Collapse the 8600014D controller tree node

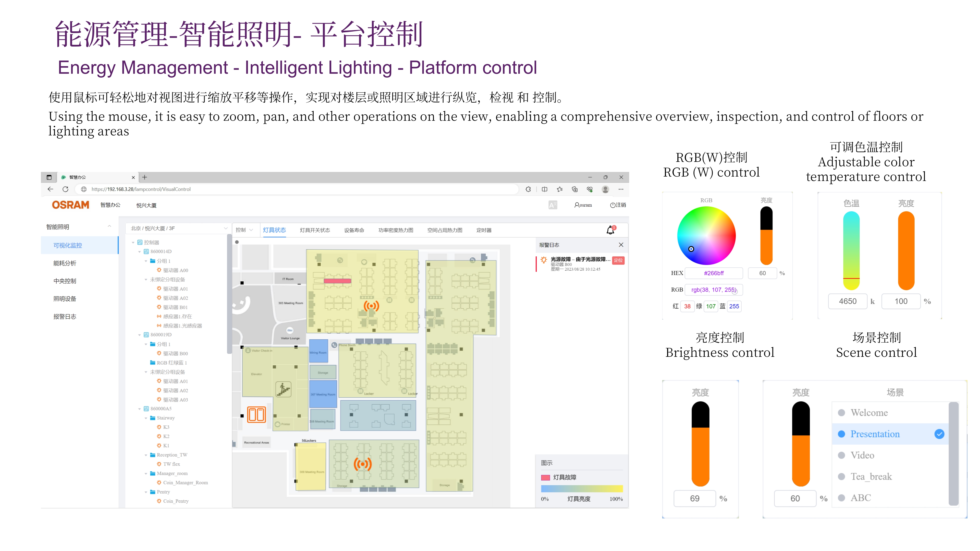coord(140,252)
